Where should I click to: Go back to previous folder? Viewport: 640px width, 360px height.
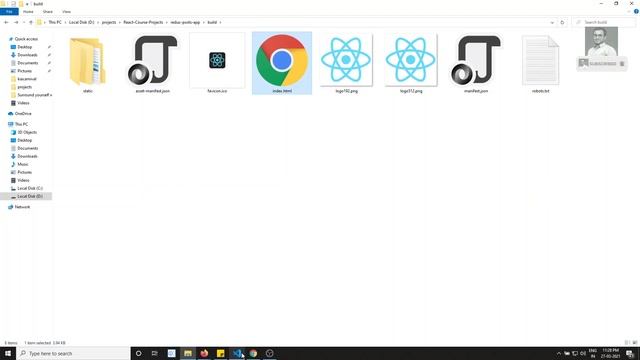[x=6, y=22]
